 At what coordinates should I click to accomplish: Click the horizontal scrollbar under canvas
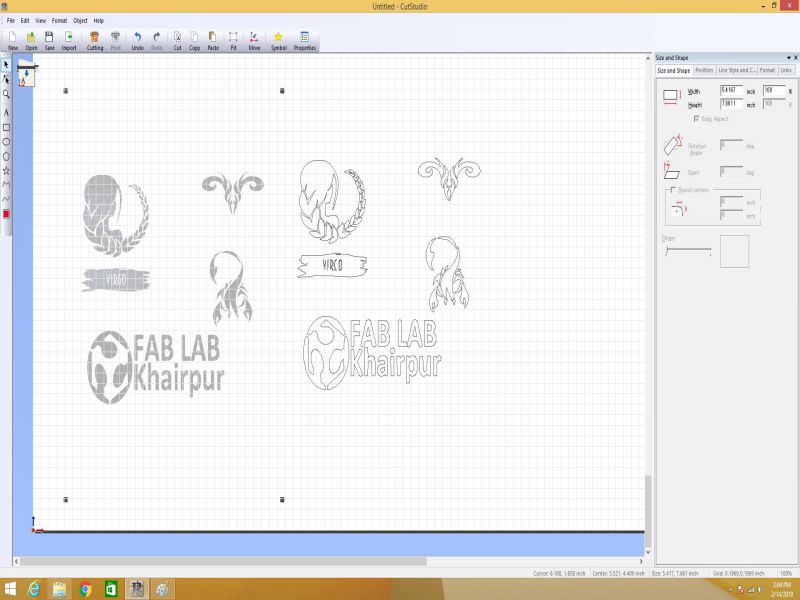(223, 561)
